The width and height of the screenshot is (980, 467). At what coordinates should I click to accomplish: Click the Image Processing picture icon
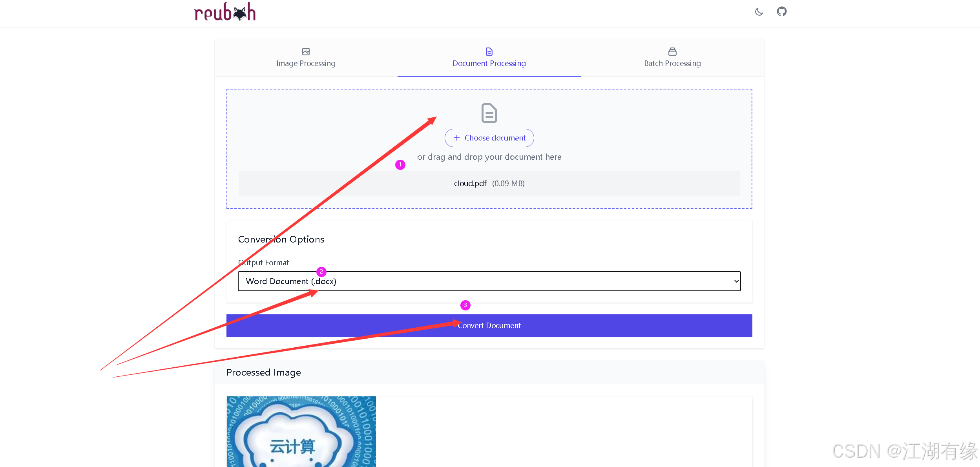pos(306,51)
